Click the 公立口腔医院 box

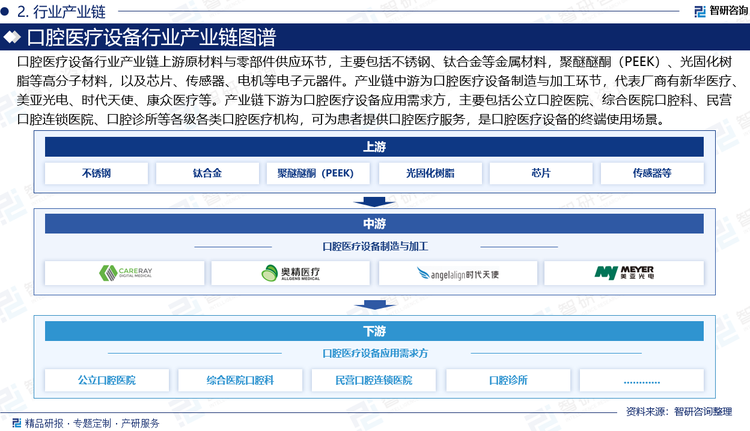[x=107, y=380]
